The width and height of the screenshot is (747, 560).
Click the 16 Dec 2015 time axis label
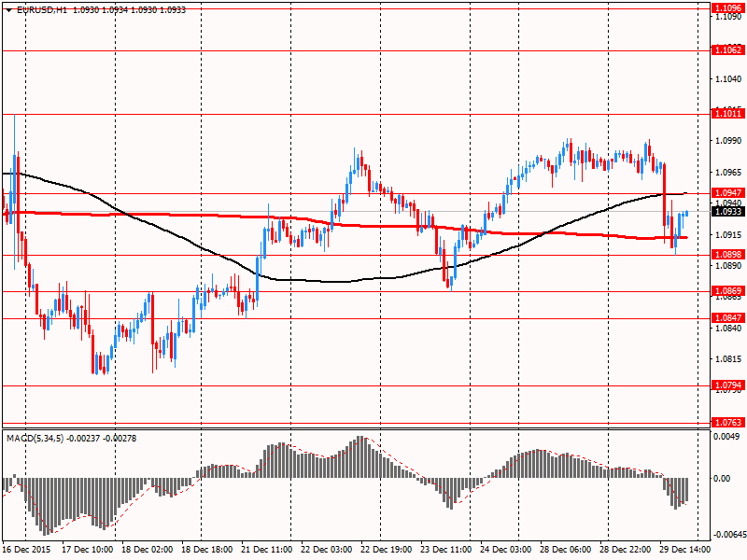28,549
